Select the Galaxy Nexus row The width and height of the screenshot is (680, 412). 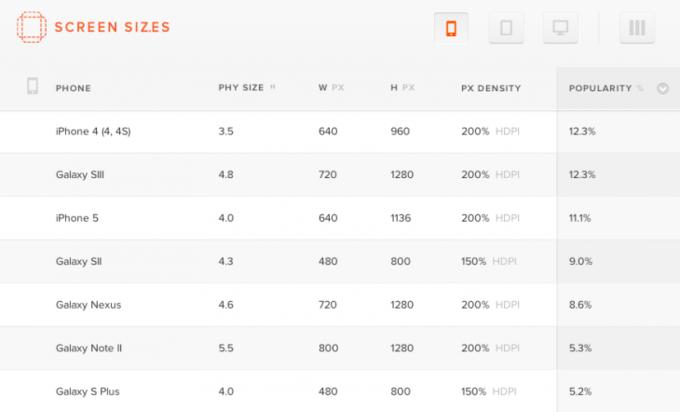tap(340, 304)
